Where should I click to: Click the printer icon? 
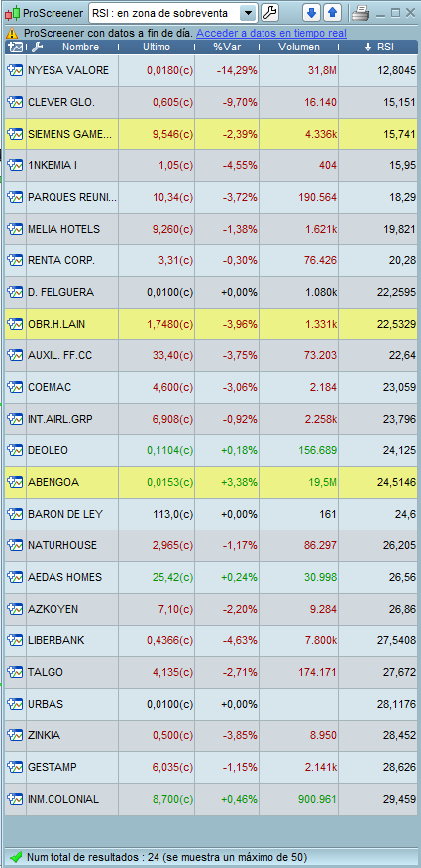pos(361,12)
